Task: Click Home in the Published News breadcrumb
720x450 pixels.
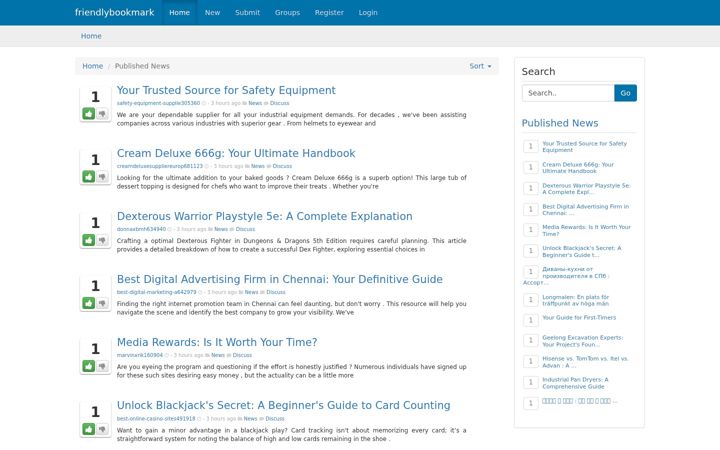Action: 93,66
